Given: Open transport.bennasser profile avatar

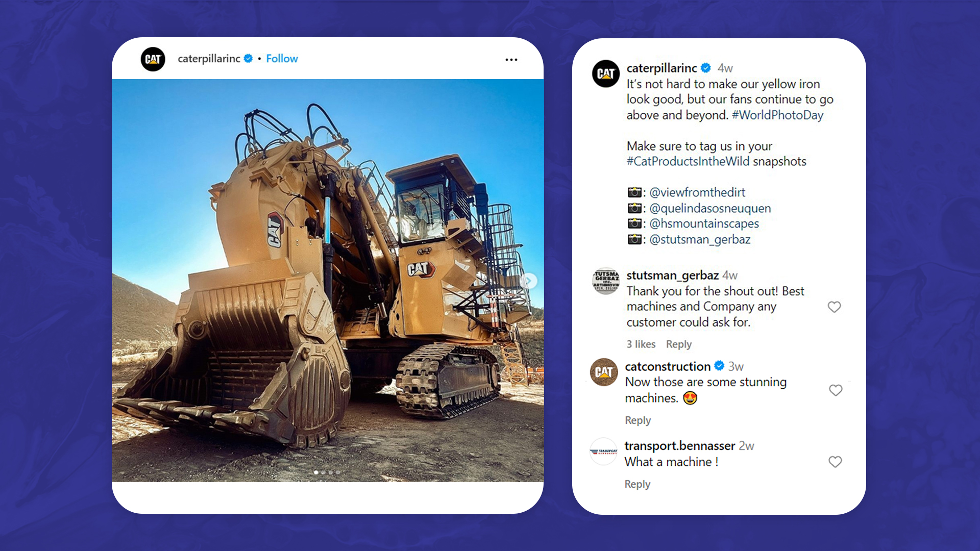Looking at the screenshot, I should click(x=604, y=451).
